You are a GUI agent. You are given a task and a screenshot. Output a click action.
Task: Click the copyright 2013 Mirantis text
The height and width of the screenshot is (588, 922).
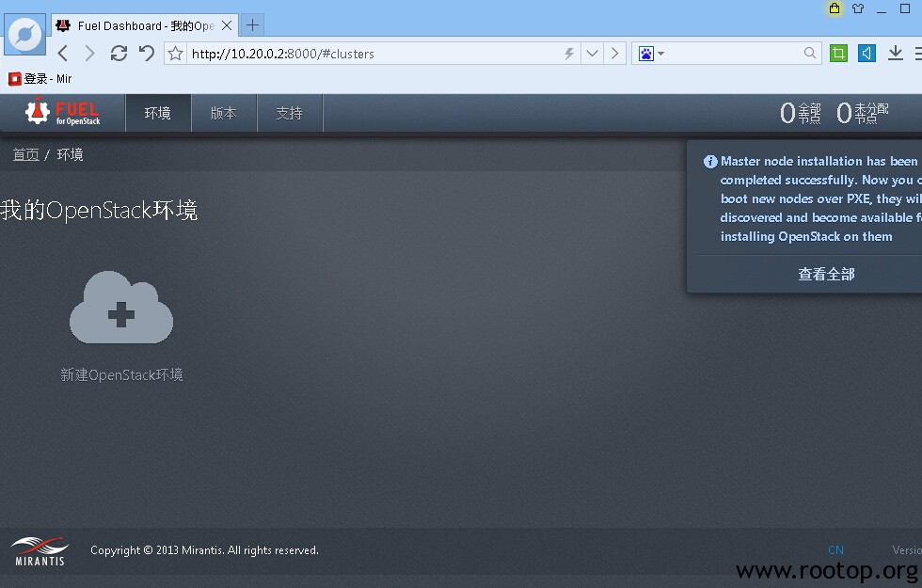point(204,550)
